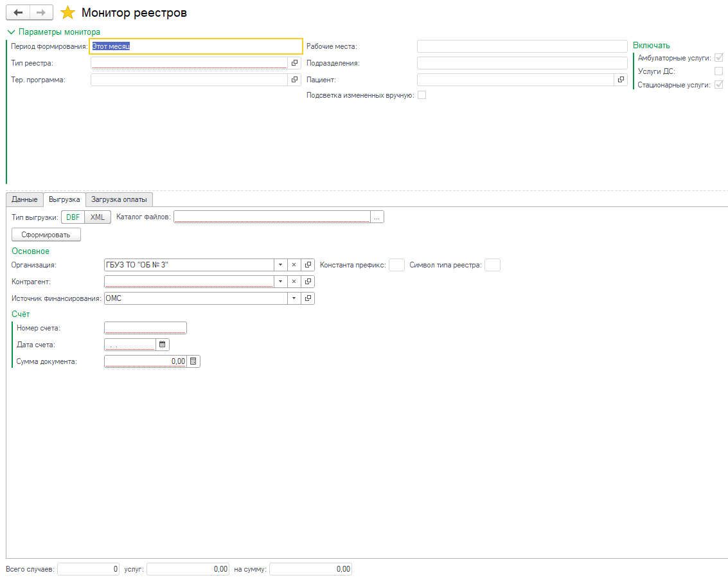Switch to the Данные tab
The image size is (728, 580).
(x=24, y=199)
